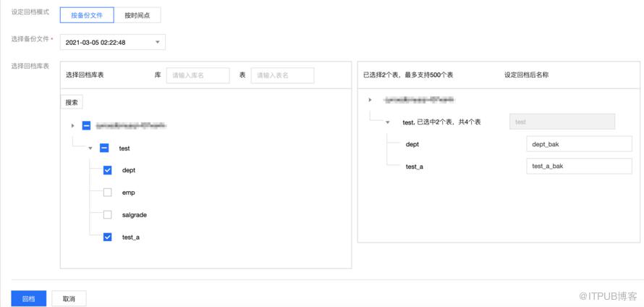This screenshot has width=644, height=307.
Task: Select the salgrade label in left tree
Action: tap(135, 214)
